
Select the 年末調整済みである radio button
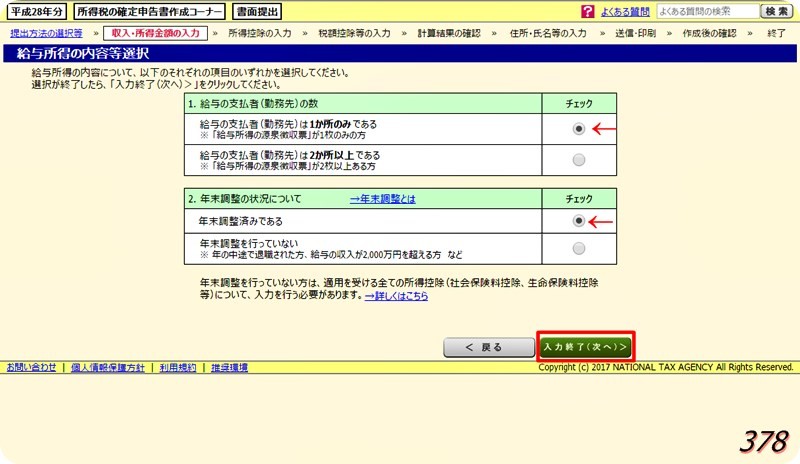tap(579, 221)
